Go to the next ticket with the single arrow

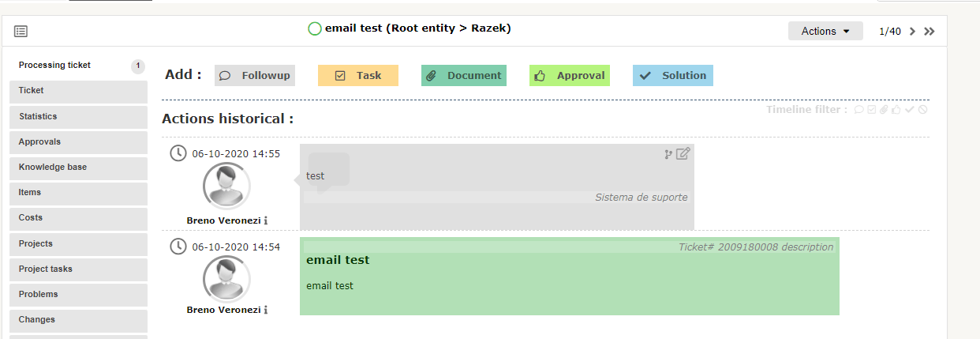pyautogui.click(x=912, y=32)
